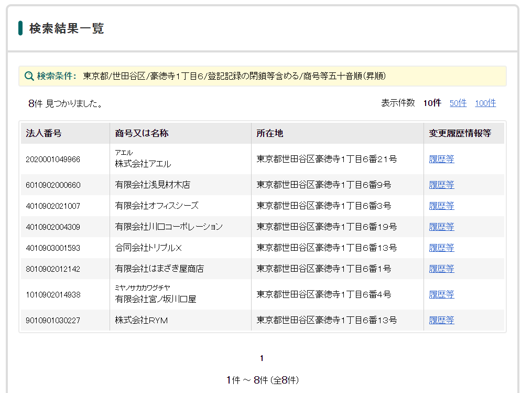The height and width of the screenshot is (393, 532).
Task: Open 履歴等 for 合同会社トリプルX
Action: click(441, 248)
